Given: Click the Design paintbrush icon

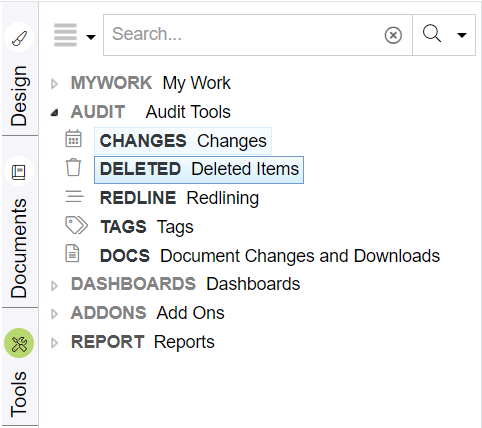Looking at the screenshot, I should click(x=19, y=37).
